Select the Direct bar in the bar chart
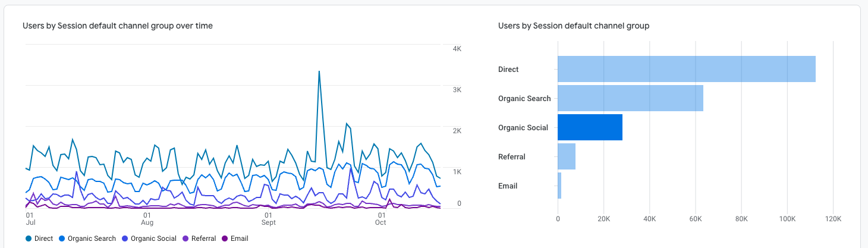This screenshot has height=248, width=868. tap(686, 69)
